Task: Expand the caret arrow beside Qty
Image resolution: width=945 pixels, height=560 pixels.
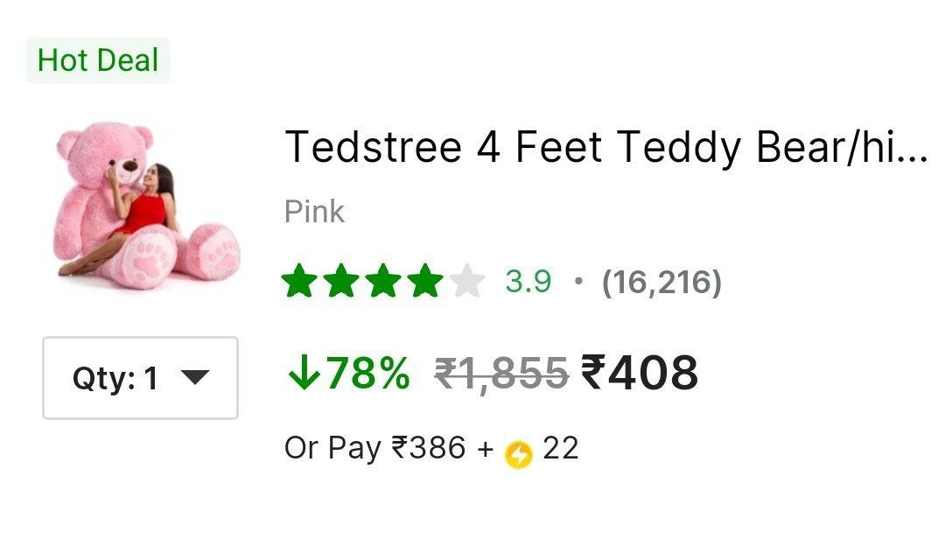Action: pos(194,377)
